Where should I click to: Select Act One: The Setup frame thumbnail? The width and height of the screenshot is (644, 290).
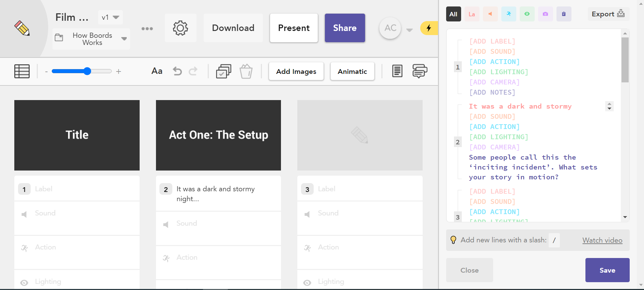point(218,135)
